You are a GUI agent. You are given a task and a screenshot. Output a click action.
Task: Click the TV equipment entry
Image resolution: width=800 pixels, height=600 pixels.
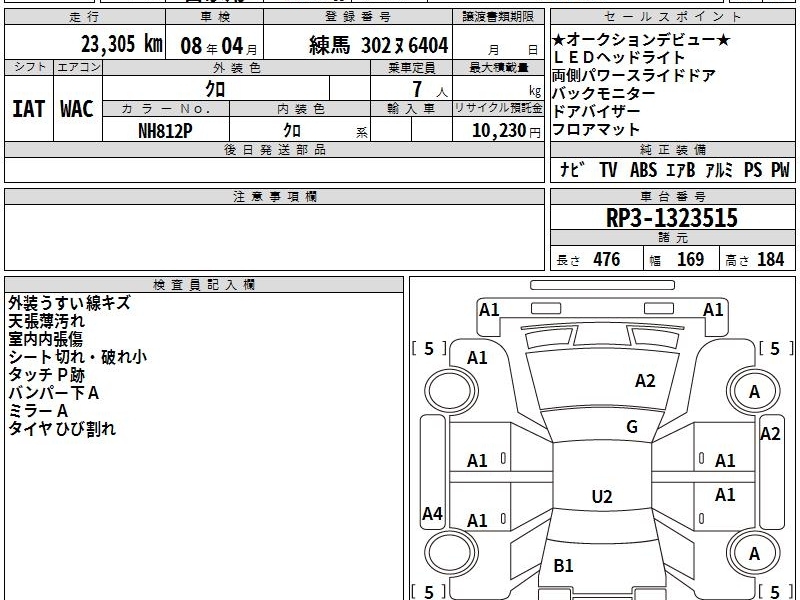(608, 169)
